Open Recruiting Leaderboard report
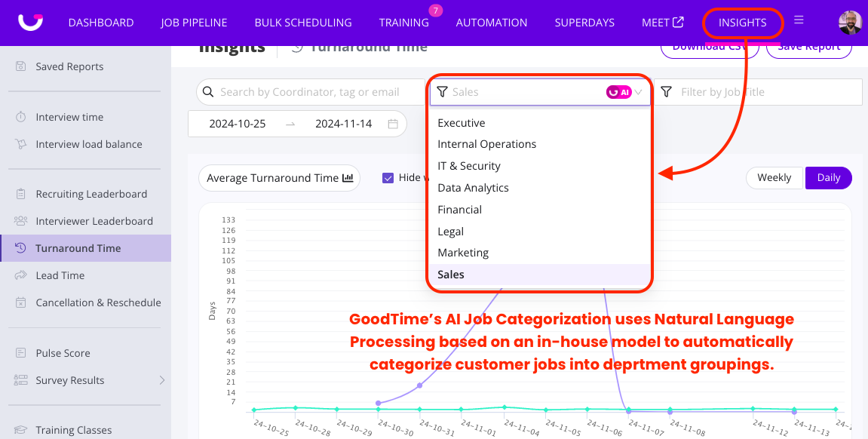This screenshot has height=439, width=868. click(91, 194)
